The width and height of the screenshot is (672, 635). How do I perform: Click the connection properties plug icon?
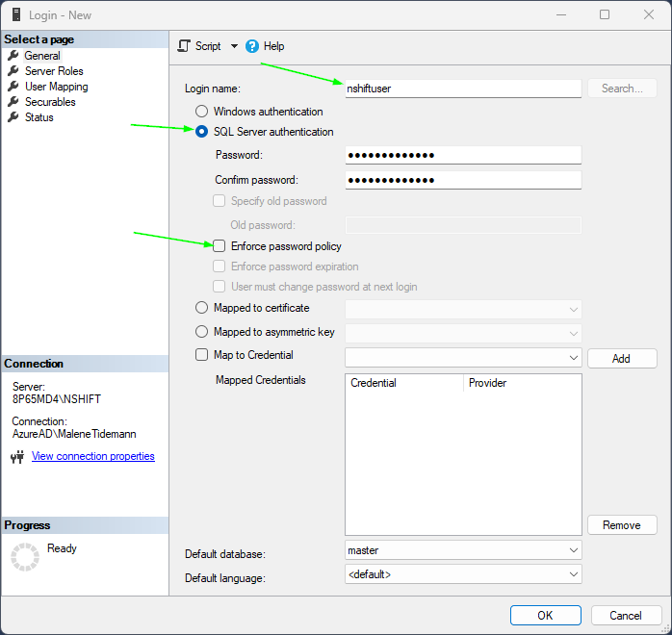pos(17,457)
